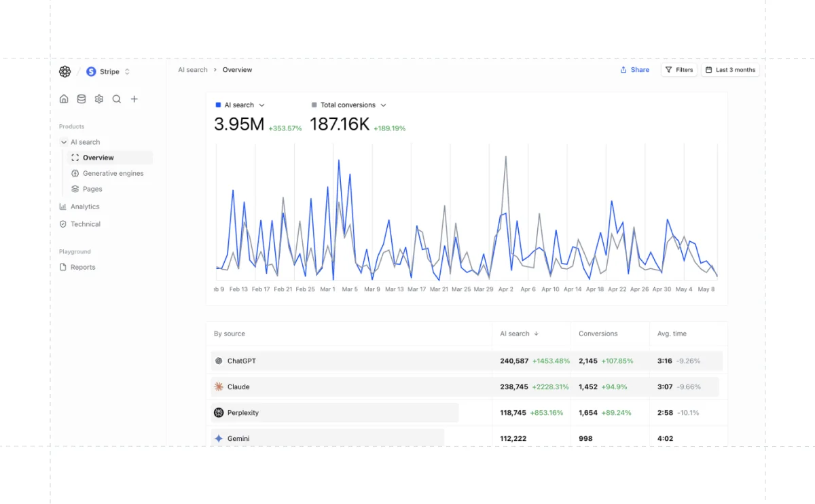Image resolution: width=815 pixels, height=504 pixels.
Task: Go to home via house icon
Action: 64,99
